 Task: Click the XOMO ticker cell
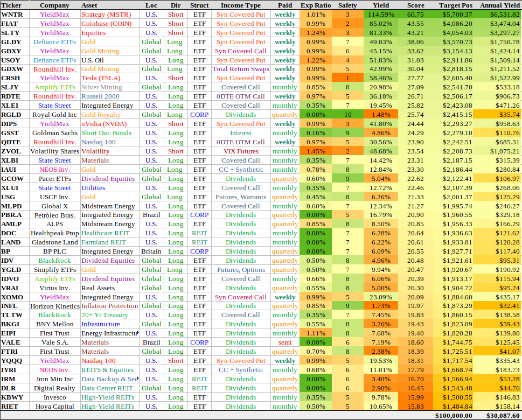[15, 297]
